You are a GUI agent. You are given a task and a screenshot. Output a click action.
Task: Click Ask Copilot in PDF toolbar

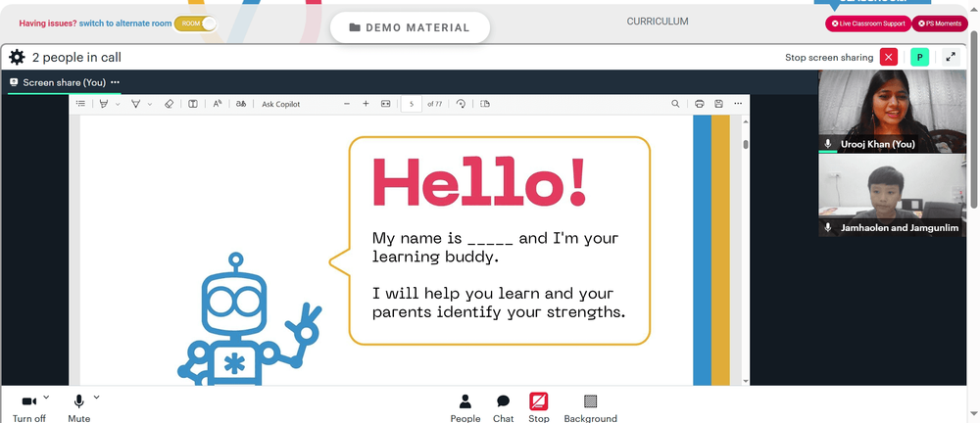(280, 104)
